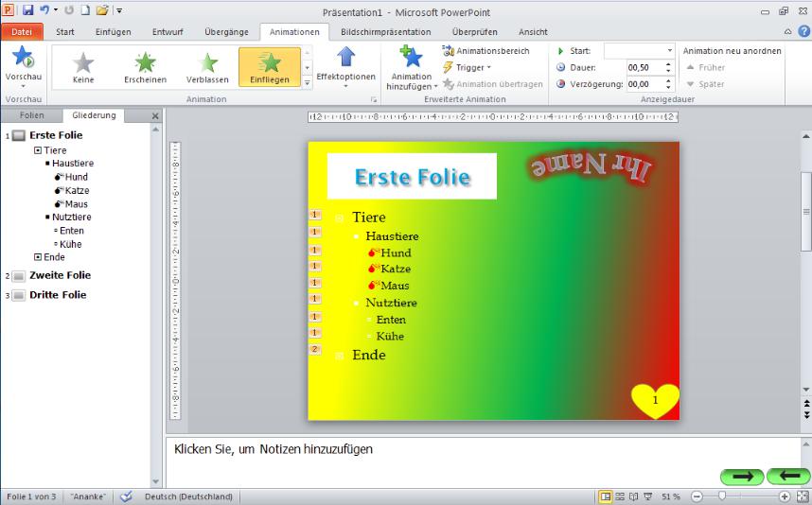Click the green next-arrow button
This screenshot has height=505, width=812.
click(743, 477)
